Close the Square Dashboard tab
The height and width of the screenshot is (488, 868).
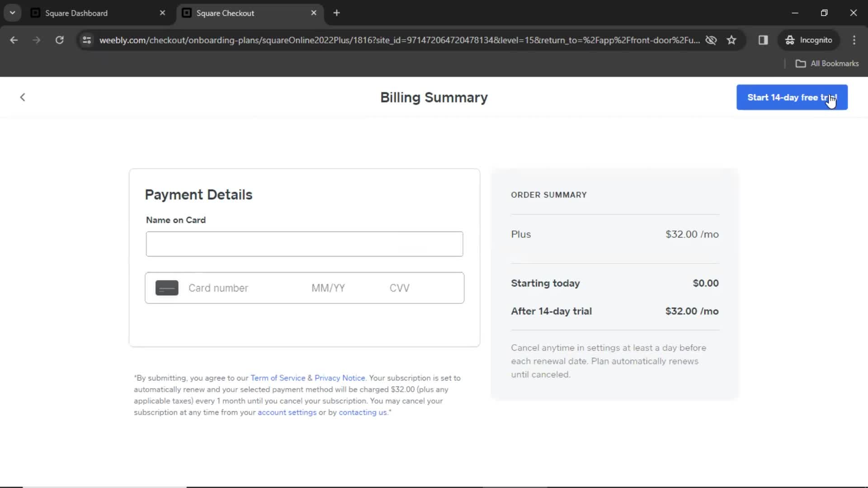(x=162, y=13)
